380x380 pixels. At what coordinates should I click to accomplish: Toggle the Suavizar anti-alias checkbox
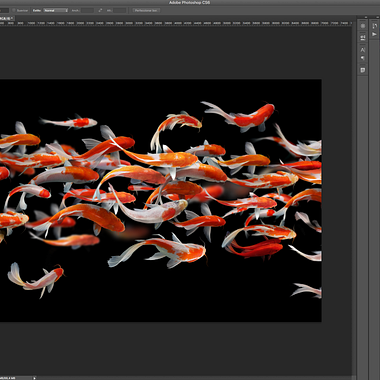(x=14, y=11)
